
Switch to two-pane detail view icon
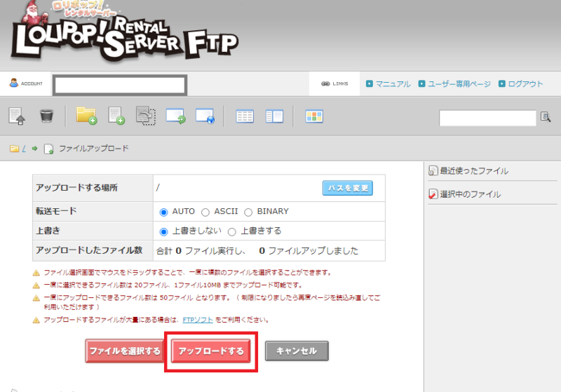click(274, 116)
